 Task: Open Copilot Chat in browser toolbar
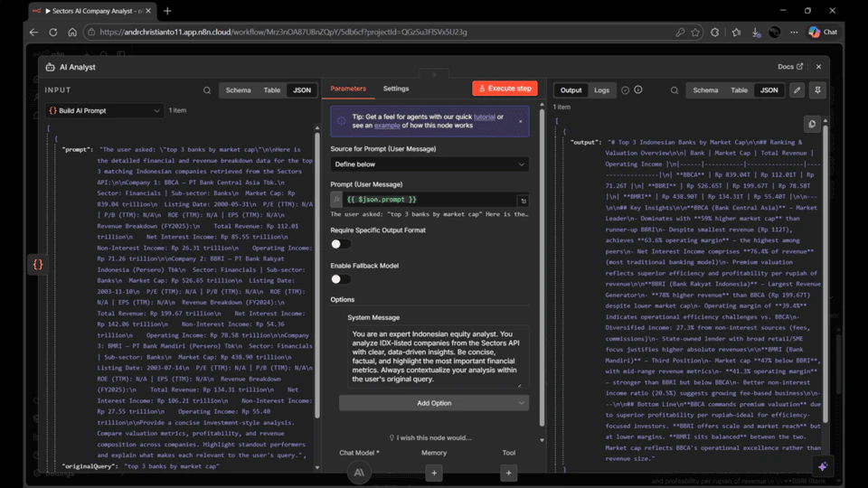click(823, 33)
